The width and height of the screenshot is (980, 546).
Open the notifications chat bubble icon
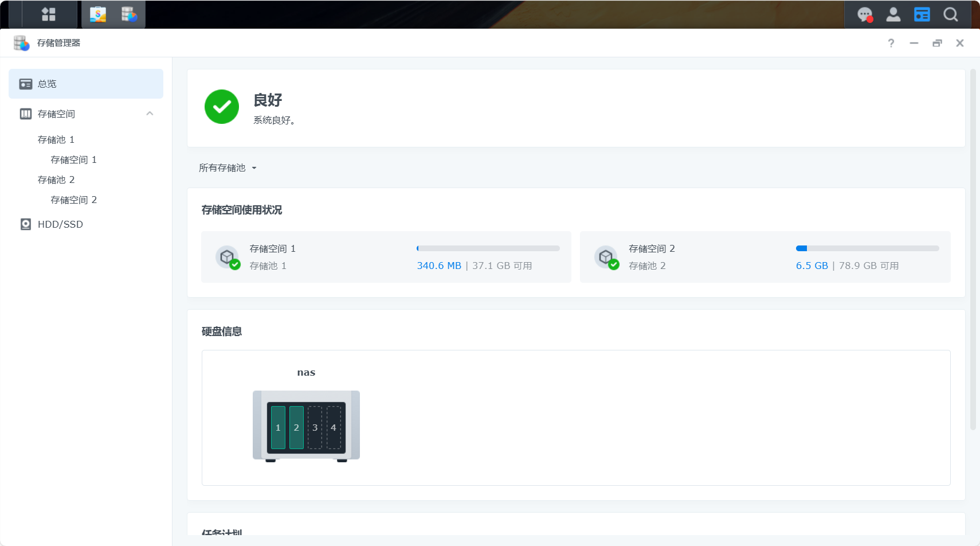(x=864, y=14)
